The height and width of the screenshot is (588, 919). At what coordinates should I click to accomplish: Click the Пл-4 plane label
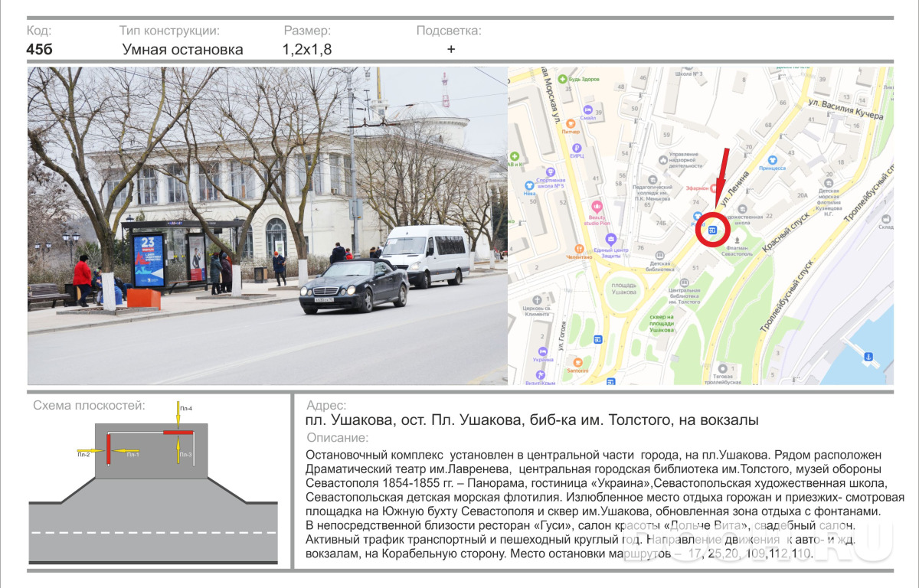[x=186, y=409]
